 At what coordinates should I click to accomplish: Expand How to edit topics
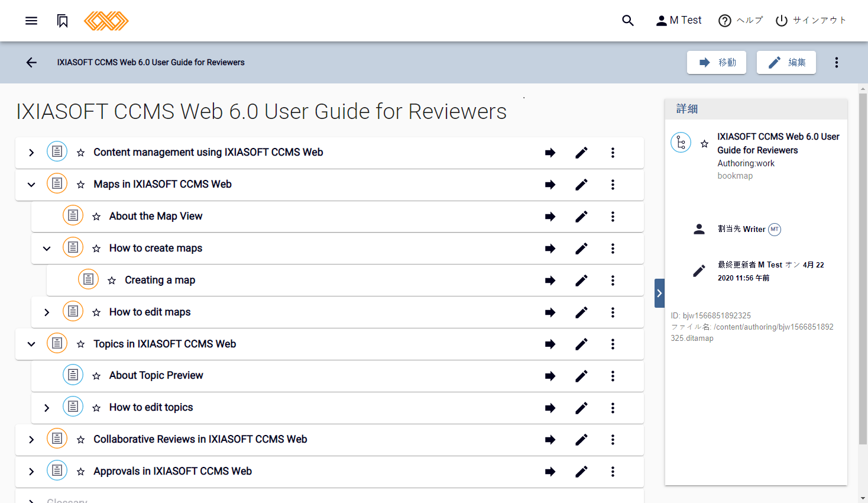pos(47,408)
